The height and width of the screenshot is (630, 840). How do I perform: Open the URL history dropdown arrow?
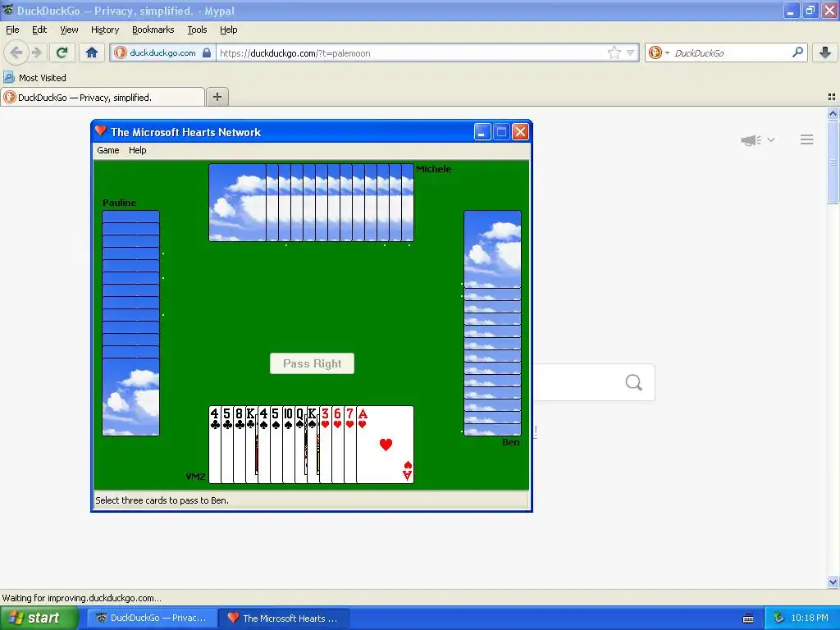631,53
